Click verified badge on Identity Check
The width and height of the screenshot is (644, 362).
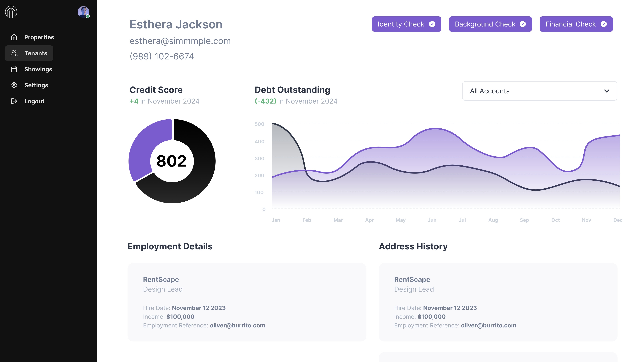tap(432, 24)
